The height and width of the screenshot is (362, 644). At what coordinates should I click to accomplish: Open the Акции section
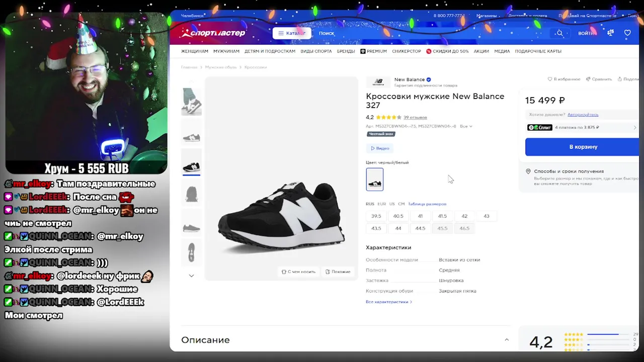(481, 51)
